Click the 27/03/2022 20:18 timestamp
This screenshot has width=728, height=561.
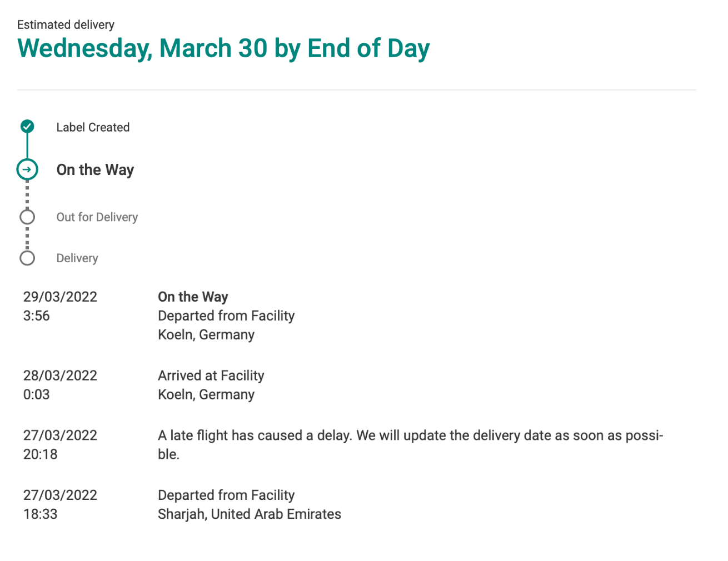[x=60, y=445]
